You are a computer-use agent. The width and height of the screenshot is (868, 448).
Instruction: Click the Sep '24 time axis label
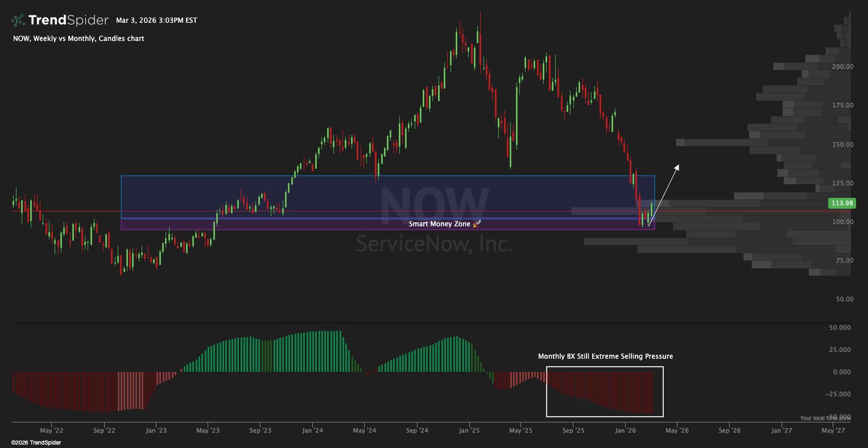[418, 430]
